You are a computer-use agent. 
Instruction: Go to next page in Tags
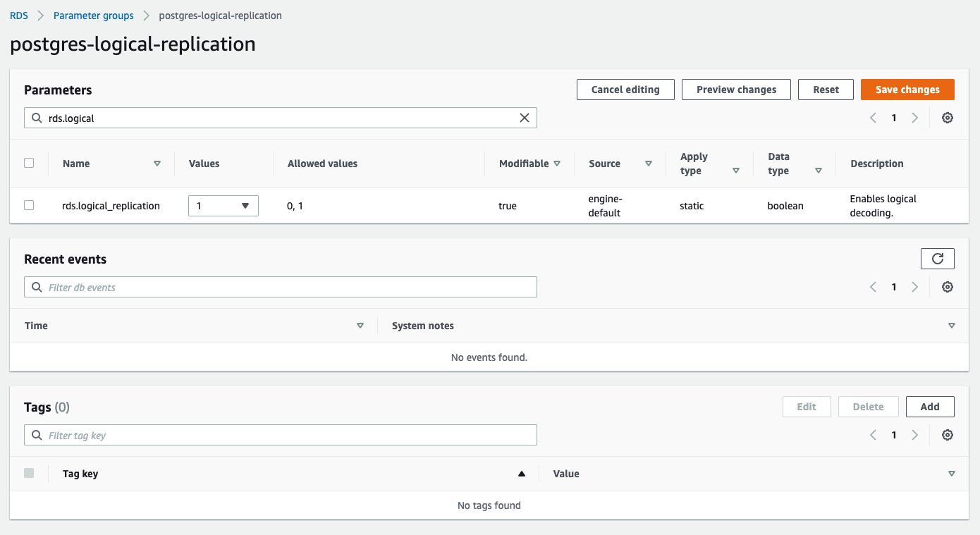pos(914,435)
